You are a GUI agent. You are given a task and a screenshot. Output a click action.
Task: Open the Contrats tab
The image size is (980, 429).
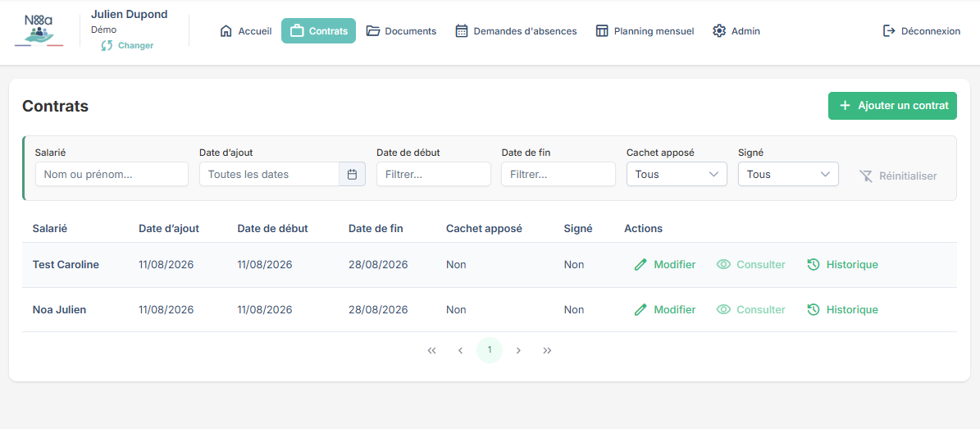318,30
